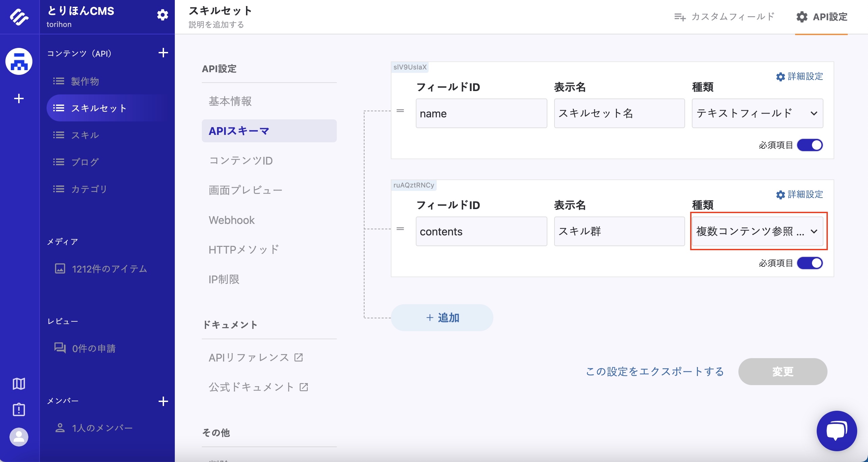Select the Webhook settings menu item

pyautogui.click(x=232, y=220)
